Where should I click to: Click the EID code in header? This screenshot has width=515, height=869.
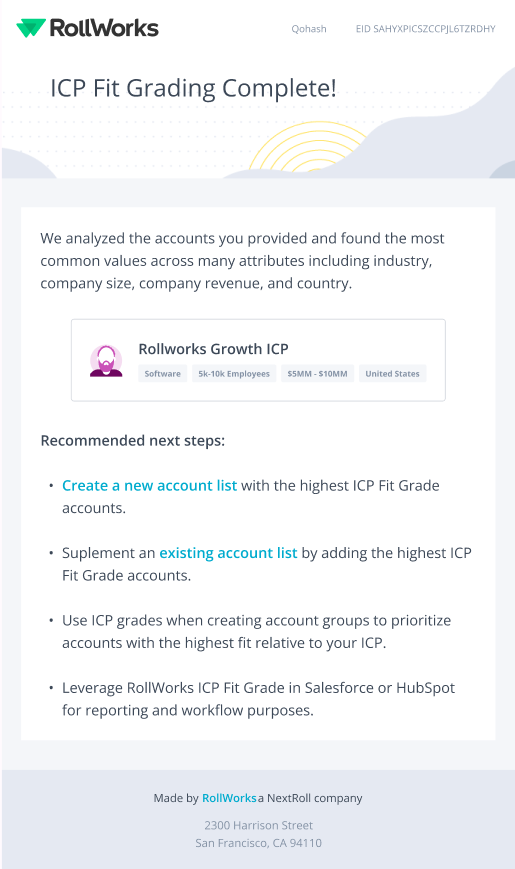[425, 29]
